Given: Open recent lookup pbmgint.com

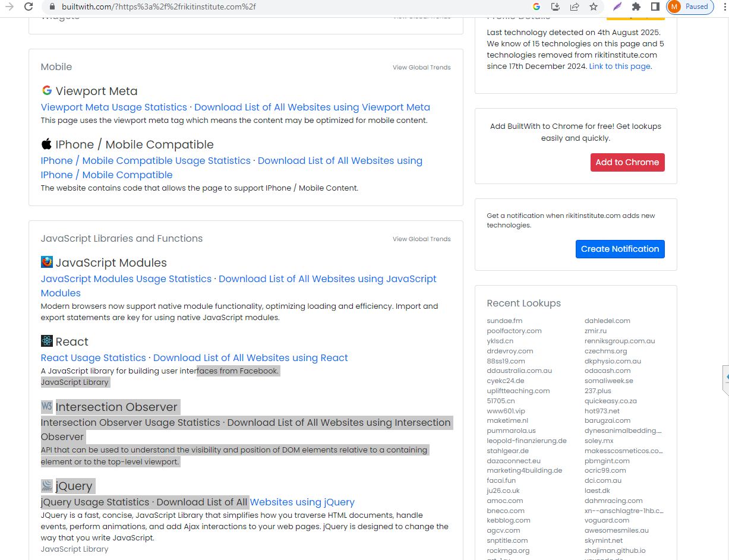Looking at the screenshot, I should [x=607, y=461].
